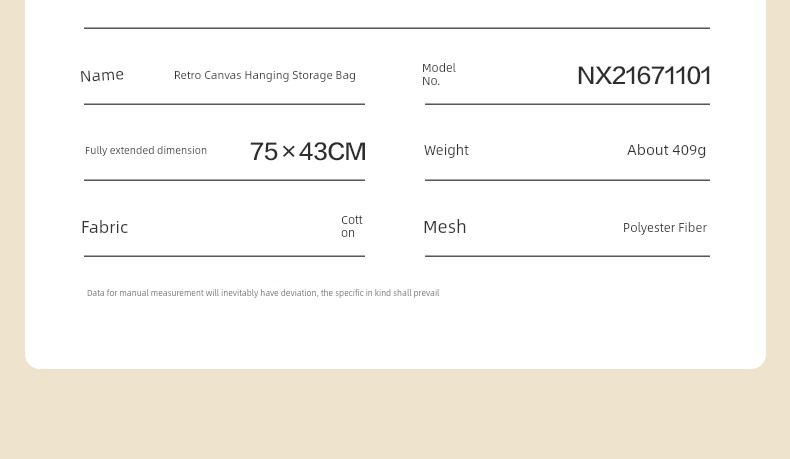Click the word deviation in the disclaimer

(299, 293)
